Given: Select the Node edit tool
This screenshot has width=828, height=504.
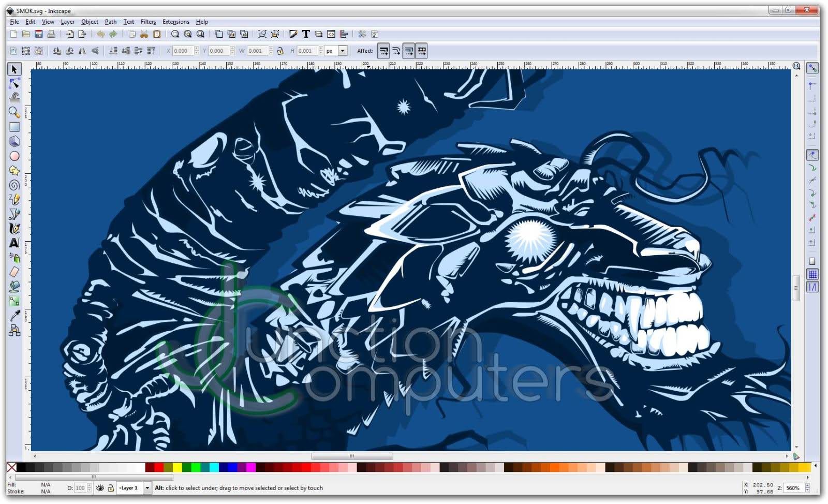Looking at the screenshot, I should click(x=14, y=84).
